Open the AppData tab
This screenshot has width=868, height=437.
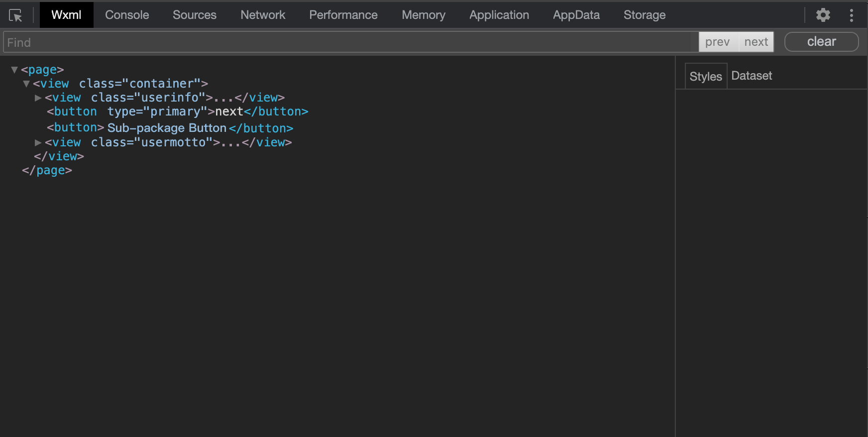coord(576,15)
